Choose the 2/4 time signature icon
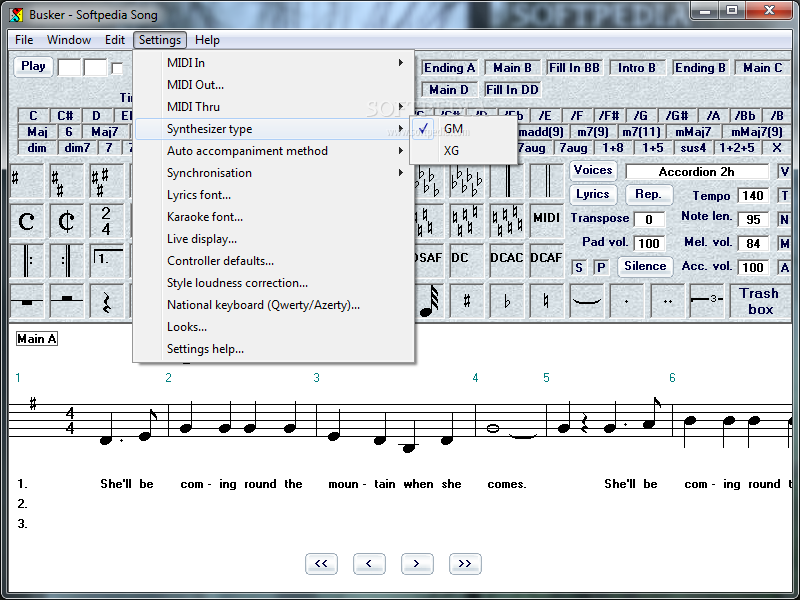 pos(106,221)
